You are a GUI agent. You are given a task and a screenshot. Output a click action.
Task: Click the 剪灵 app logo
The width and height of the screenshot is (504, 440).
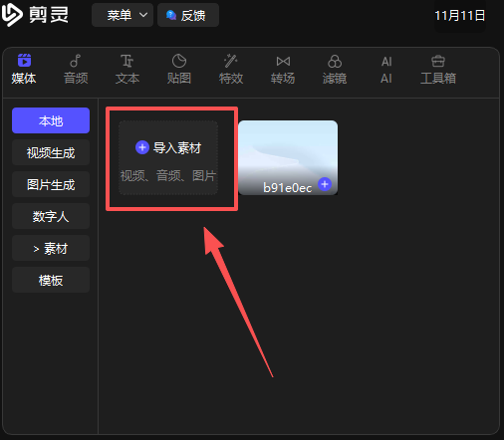(x=35, y=15)
